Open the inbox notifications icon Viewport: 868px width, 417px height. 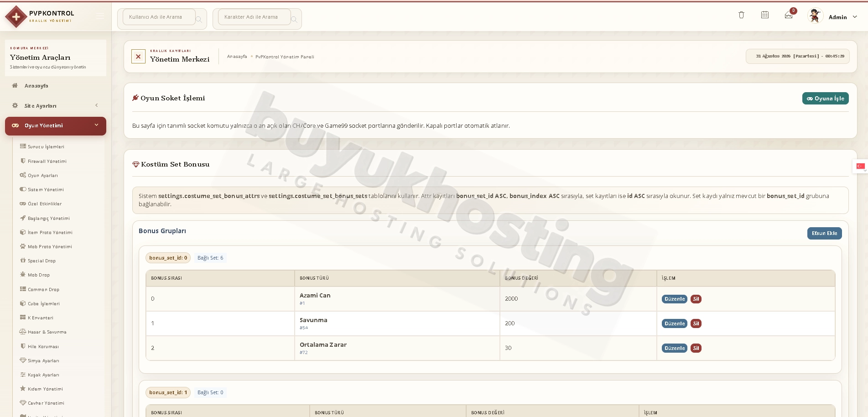coord(789,15)
